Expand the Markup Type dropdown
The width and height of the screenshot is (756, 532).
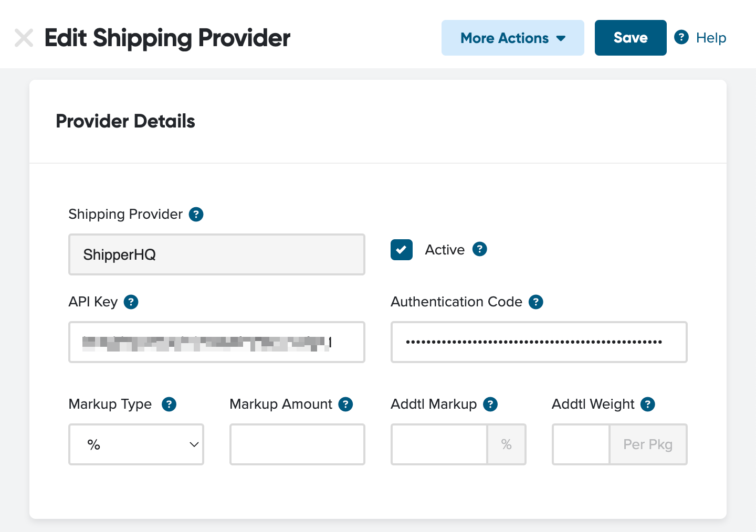coord(136,444)
